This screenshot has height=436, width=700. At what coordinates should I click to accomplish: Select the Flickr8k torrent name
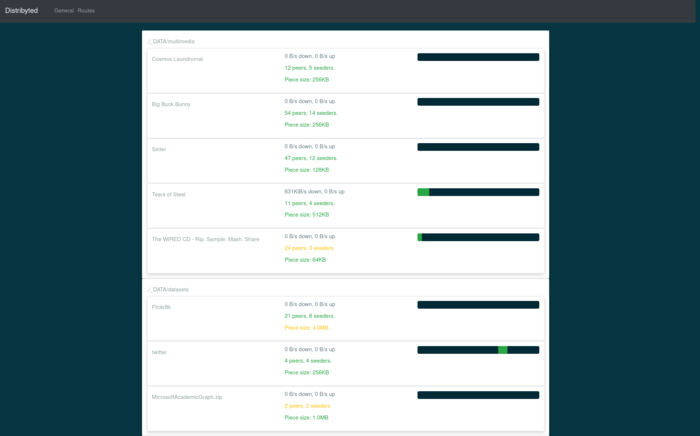[x=161, y=307]
